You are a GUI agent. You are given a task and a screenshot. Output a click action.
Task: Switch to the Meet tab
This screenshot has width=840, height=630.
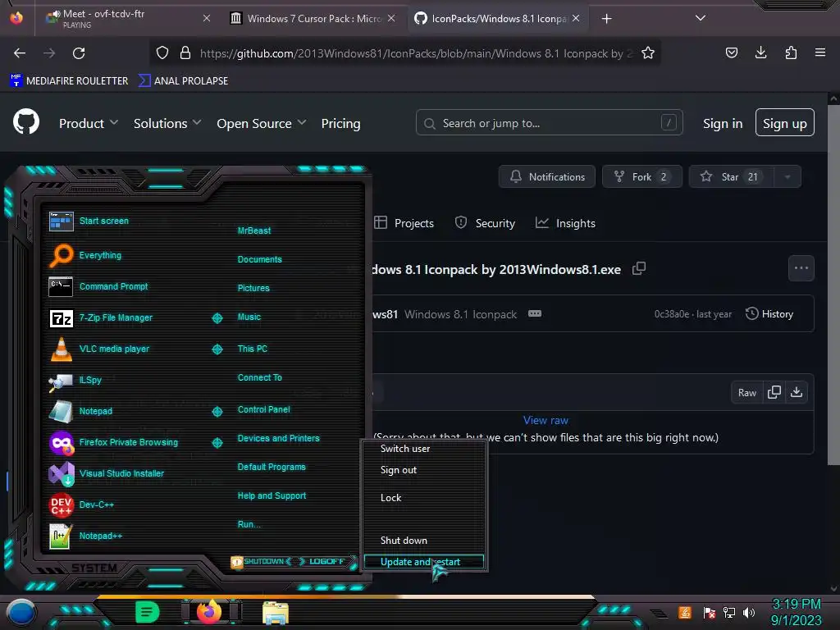point(129,18)
